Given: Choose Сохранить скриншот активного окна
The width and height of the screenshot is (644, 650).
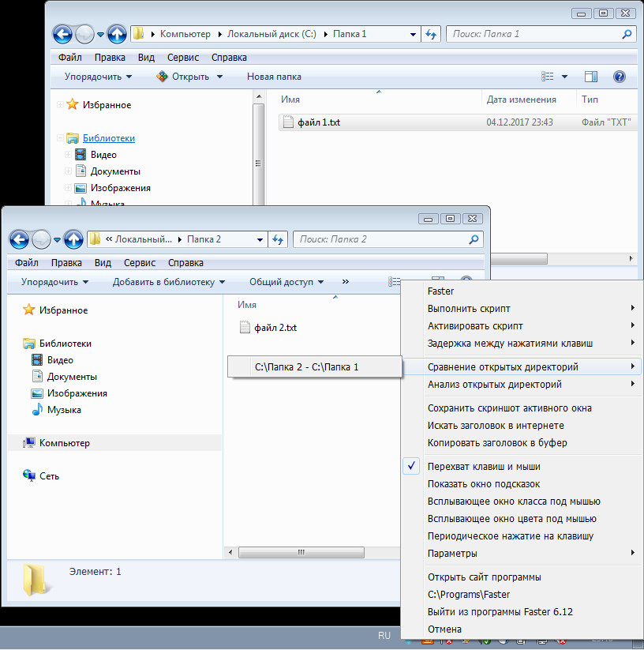Looking at the screenshot, I should click(509, 408).
